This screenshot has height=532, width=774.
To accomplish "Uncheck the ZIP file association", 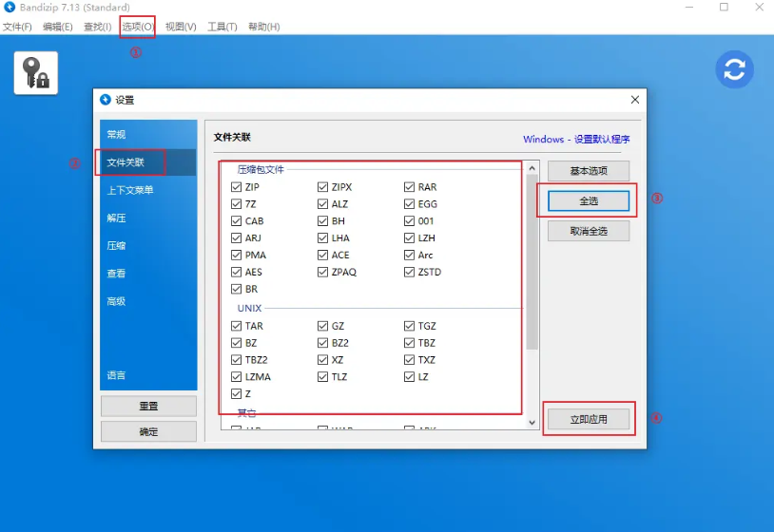I will pos(236,187).
